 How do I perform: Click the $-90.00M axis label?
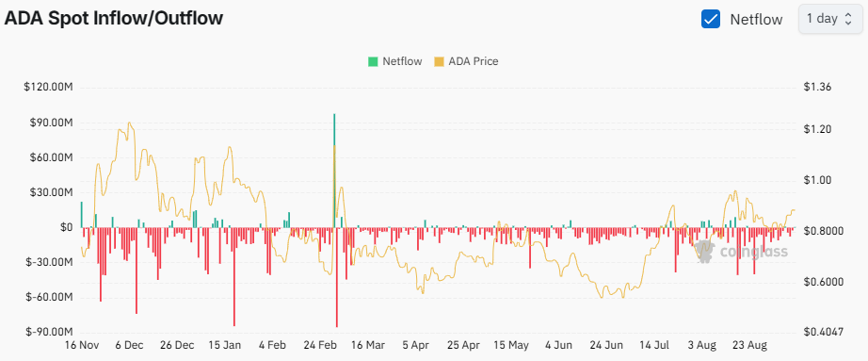(50, 332)
